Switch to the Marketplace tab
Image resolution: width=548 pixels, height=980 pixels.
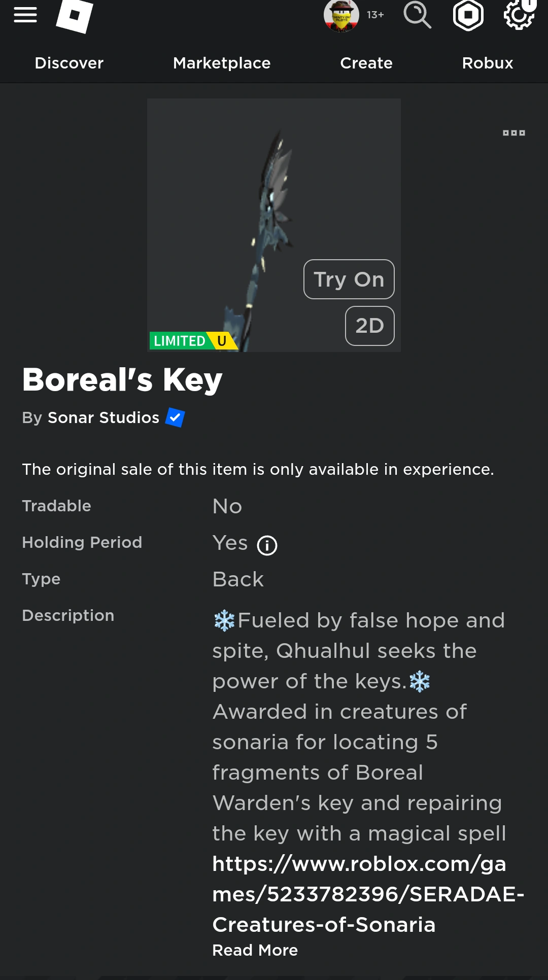click(221, 63)
